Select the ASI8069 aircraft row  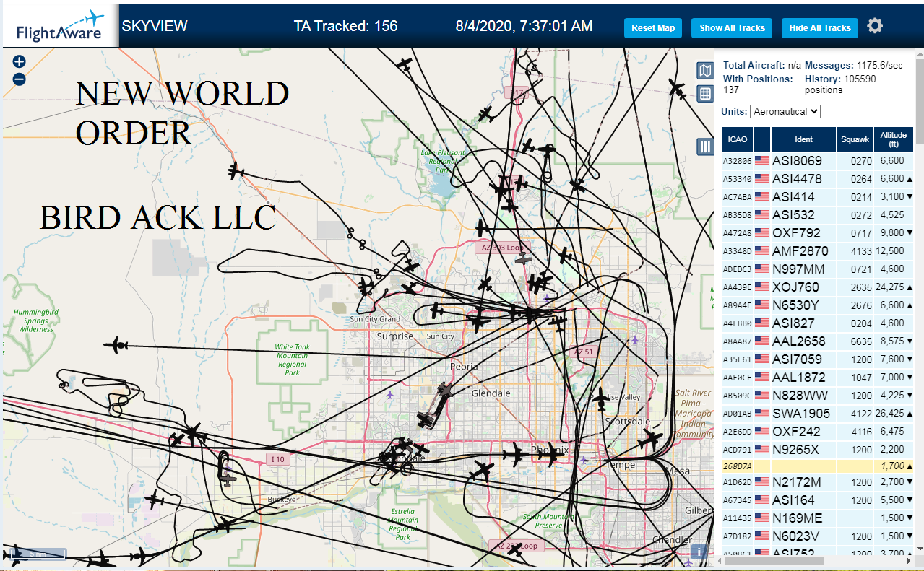(819, 161)
